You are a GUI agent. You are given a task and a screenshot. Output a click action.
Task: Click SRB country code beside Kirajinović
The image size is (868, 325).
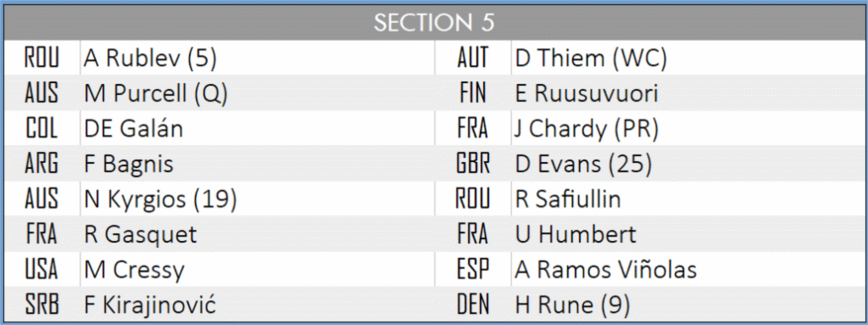point(42,305)
